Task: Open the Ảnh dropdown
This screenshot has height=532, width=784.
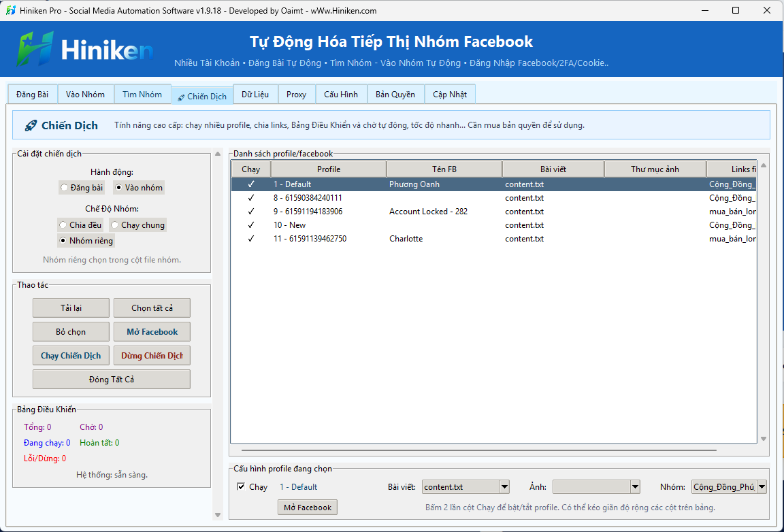Action: (x=635, y=486)
